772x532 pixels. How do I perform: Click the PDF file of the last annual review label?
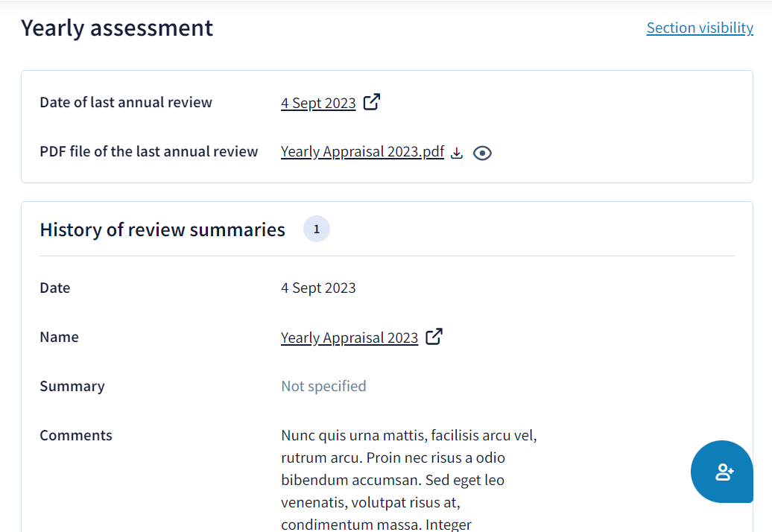pos(149,151)
